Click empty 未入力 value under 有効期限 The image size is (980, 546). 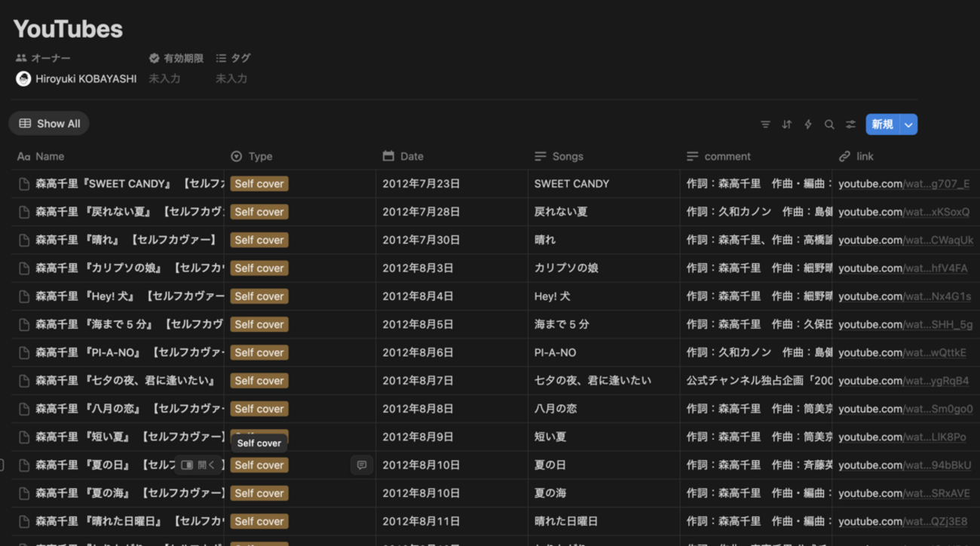(164, 78)
